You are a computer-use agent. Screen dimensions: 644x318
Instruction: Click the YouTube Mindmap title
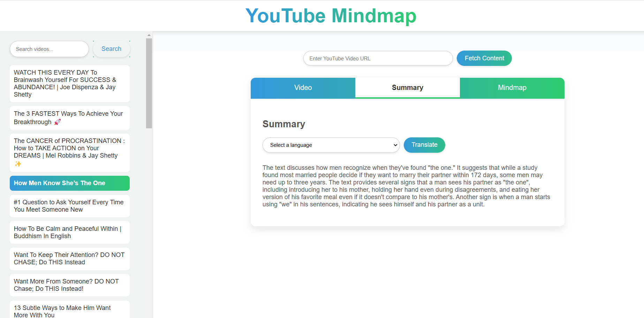click(331, 16)
